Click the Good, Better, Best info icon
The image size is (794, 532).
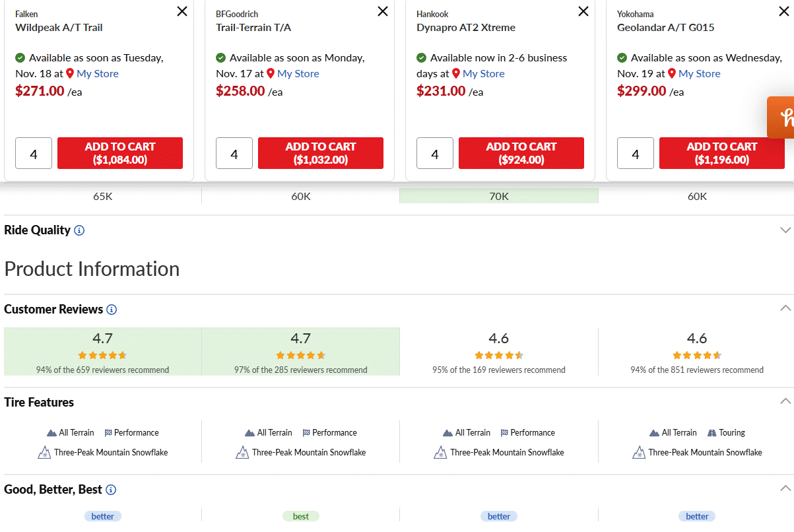point(111,490)
